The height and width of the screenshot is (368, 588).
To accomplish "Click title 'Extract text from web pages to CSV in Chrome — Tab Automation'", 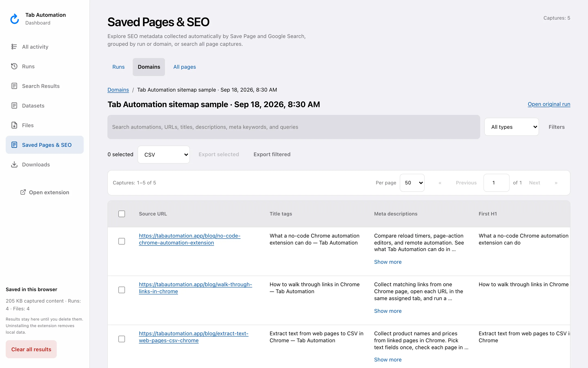I will pyautogui.click(x=316, y=337).
